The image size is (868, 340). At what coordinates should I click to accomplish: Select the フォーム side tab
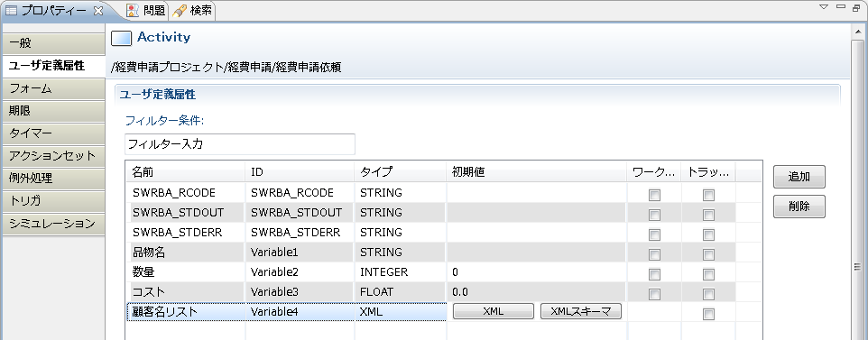point(53,88)
